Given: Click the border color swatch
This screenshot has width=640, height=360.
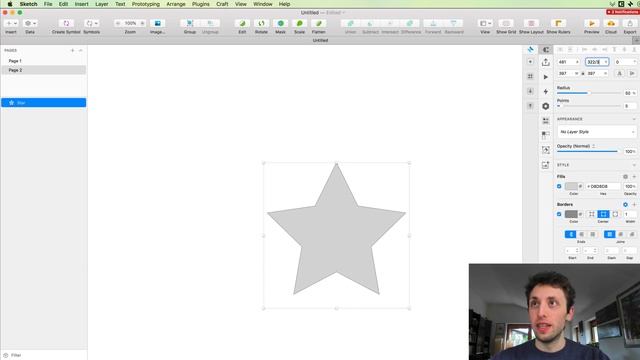Looking at the screenshot, I should [571, 214].
